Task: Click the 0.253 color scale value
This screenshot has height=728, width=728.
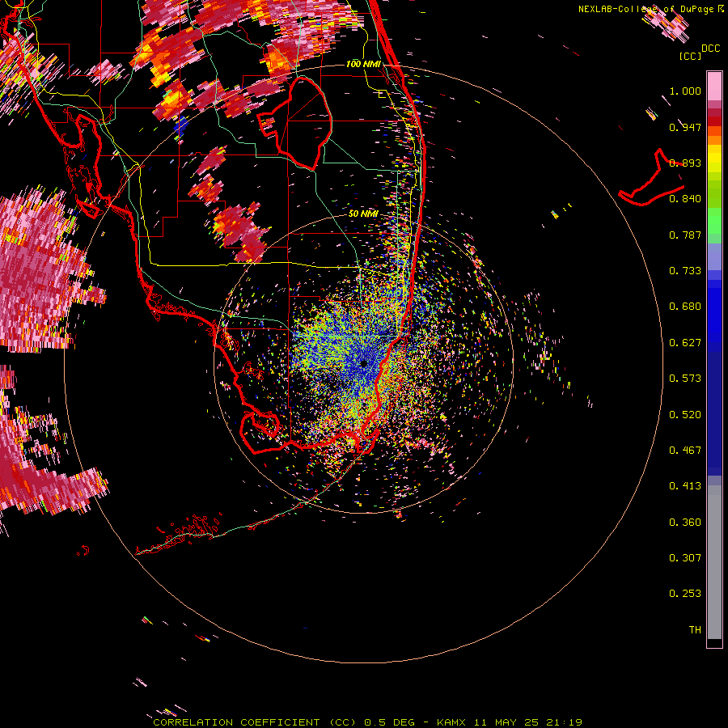Action: tap(685, 594)
